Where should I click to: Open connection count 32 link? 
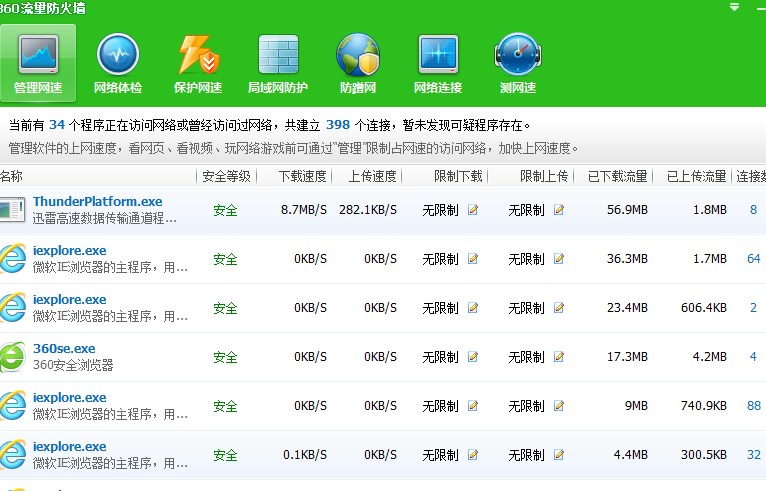pyautogui.click(x=754, y=455)
